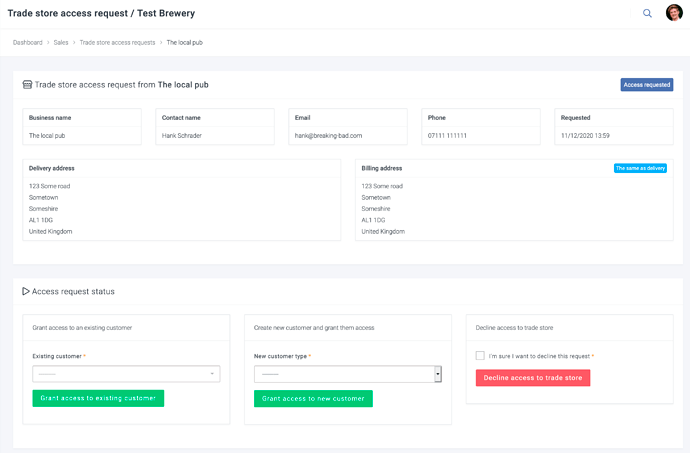Select email hank@breaking-bad.com
The width and height of the screenshot is (690, 453).
328,136
